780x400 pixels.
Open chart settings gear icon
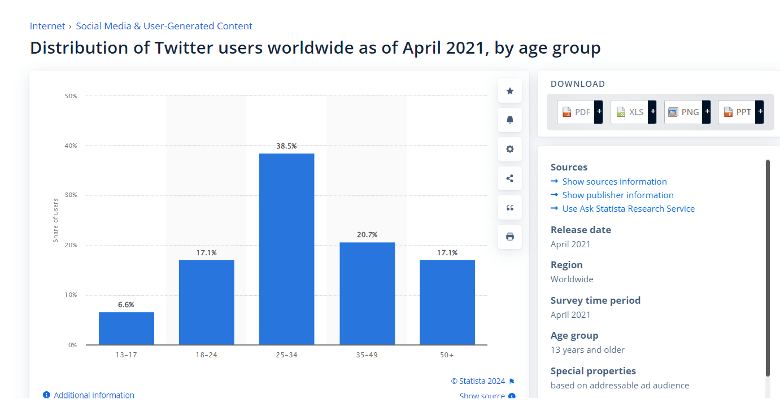(509, 149)
